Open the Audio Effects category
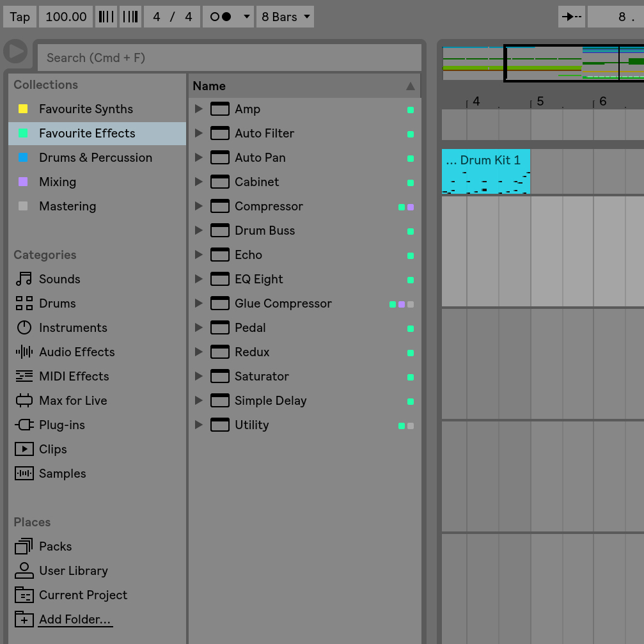 click(x=97, y=352)
